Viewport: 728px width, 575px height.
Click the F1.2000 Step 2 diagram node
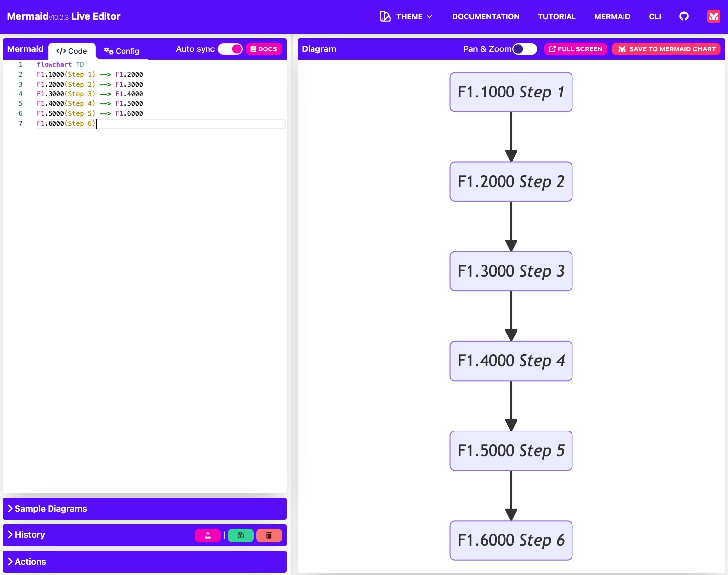pyautogui.click(x=511, y=182)
